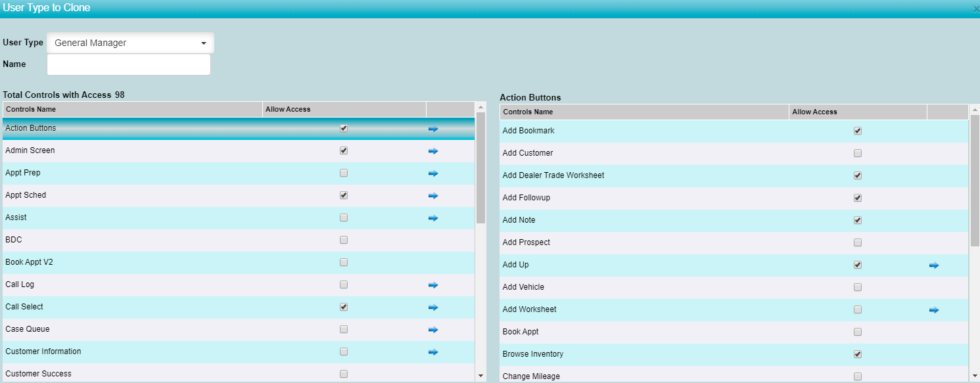This screenshot has width=980, height=383.
Task: Click the blue arrow next to Admin Screen
Action: coord(432,151)
